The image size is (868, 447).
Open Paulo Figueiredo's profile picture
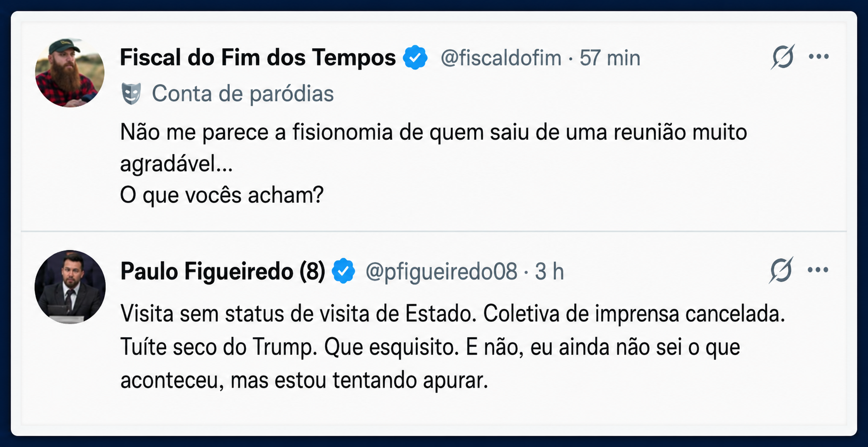(70, 286)
